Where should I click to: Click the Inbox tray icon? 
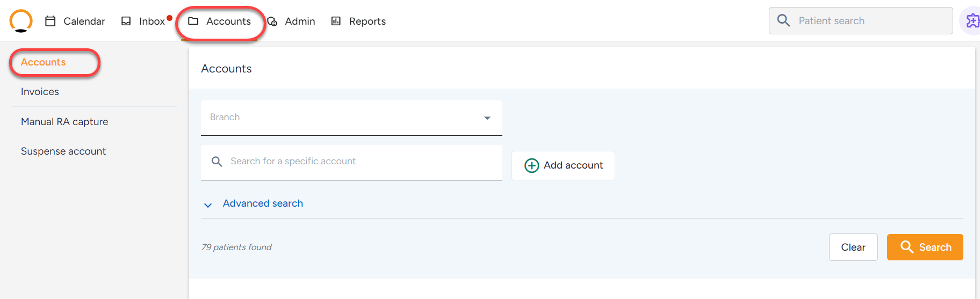[x=126, y=21]
